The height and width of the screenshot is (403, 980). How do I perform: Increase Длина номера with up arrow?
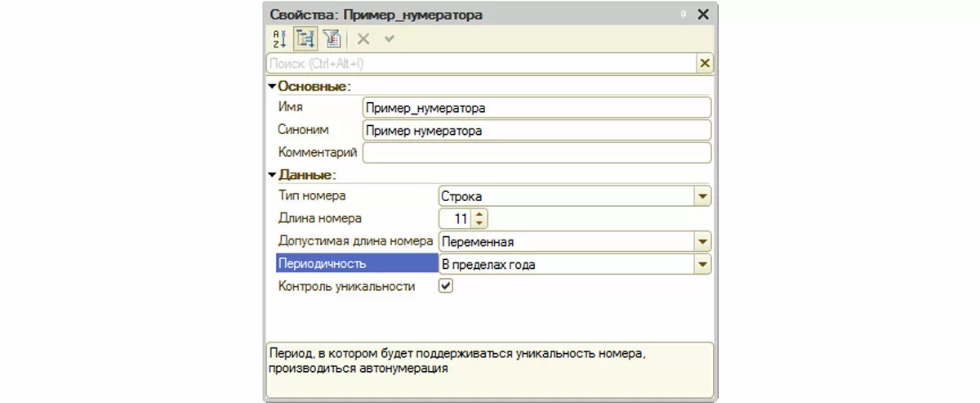[480, 214]
